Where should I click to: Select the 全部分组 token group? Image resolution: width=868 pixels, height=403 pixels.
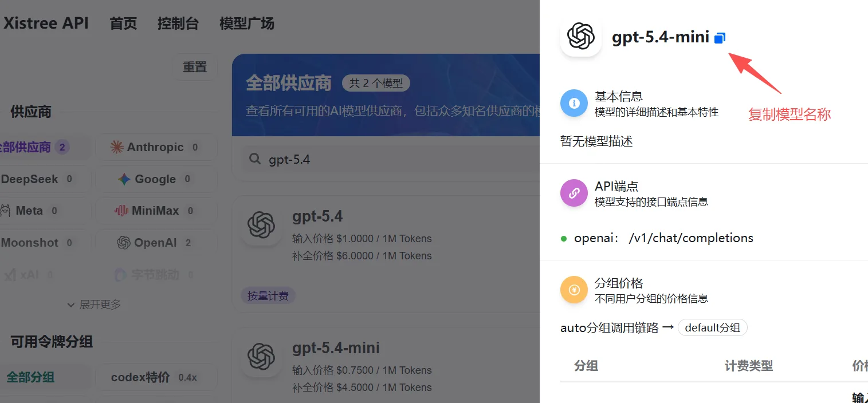(x=45, y=377)
